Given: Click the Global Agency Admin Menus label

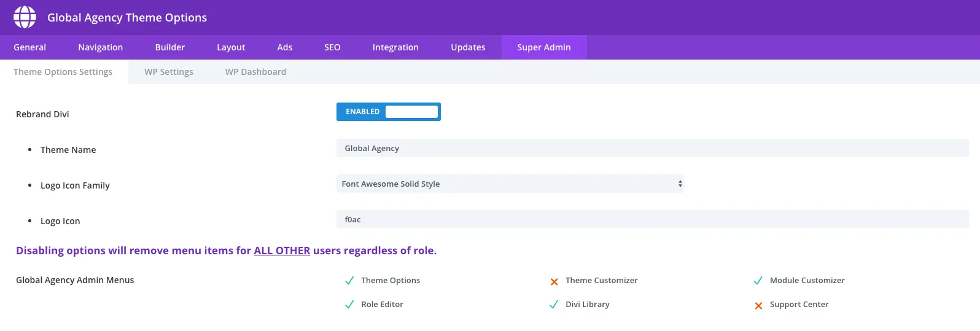Looking at the screenshot, I should [x=75, y=280].
